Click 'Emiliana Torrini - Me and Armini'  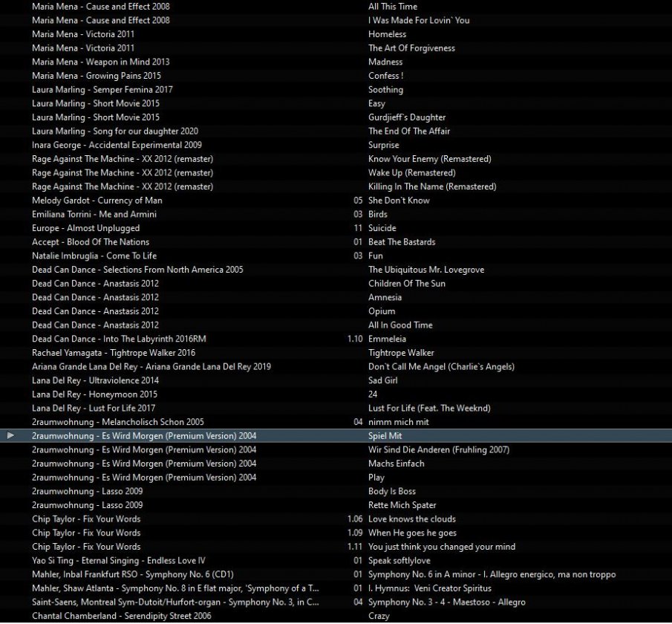[94, 214]
